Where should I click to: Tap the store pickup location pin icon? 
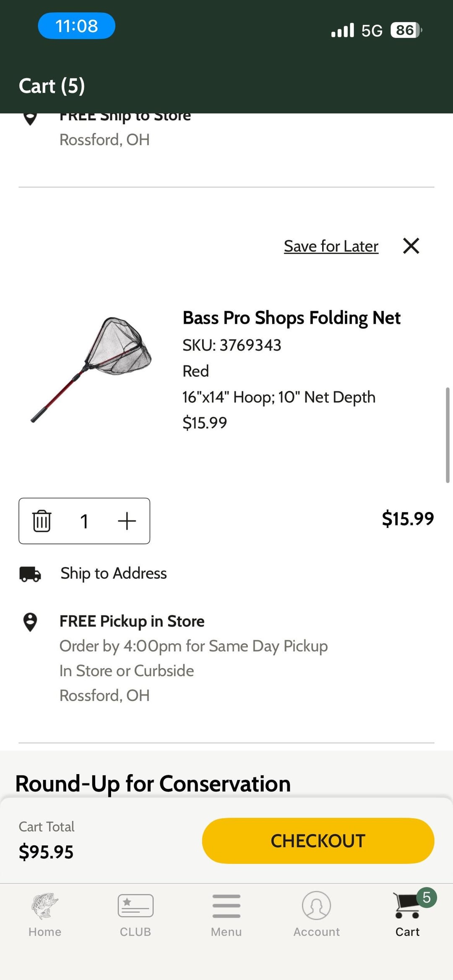pyautogui.click(x=30, y=622)
